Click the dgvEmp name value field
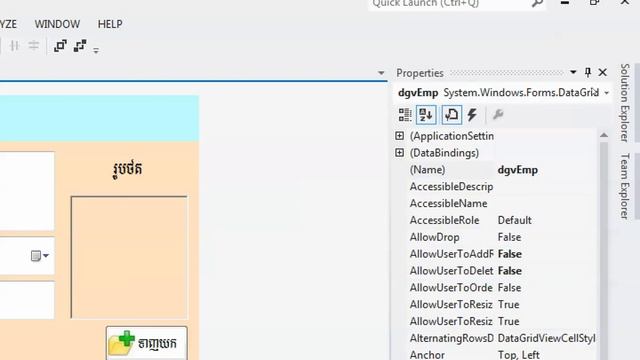 coord(546,170)
